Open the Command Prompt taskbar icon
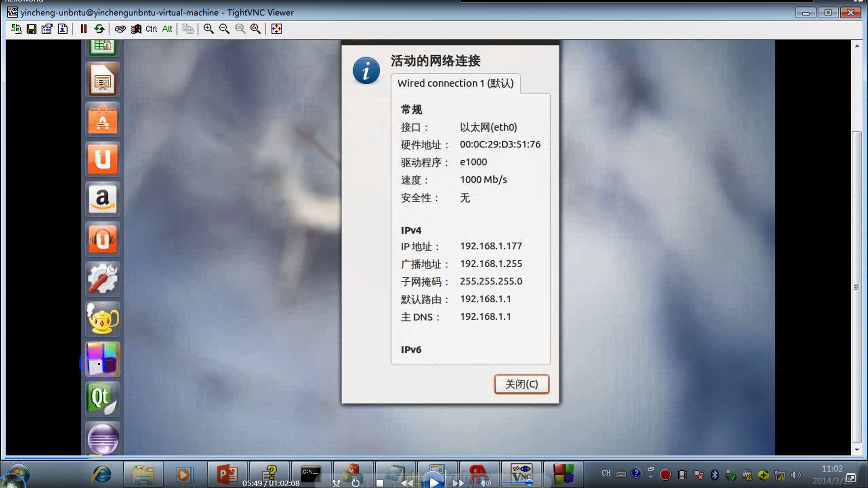The height and width of the screenshot is (488, 868). pyautogui.click(x=311, y=475)
